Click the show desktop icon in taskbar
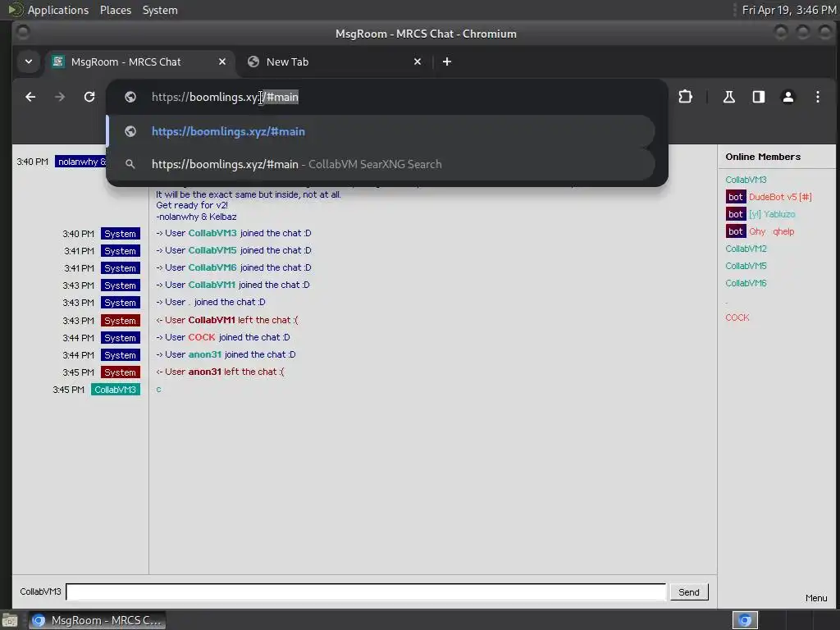 [10, 621]
